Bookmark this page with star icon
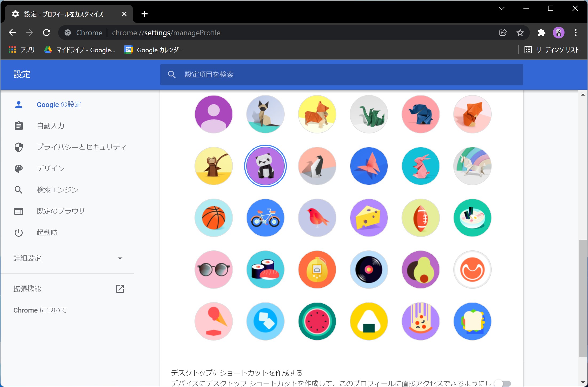The height and width of the screenshot is (387, 588). pyautogui.click(x=520, y=33)
